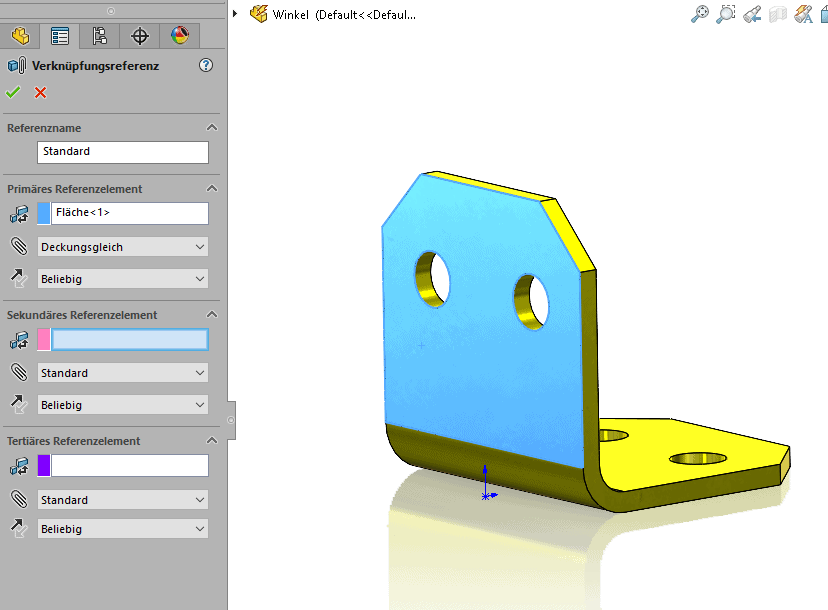This screenshot has height=610, width=828.
Task: Open the primary Beliebig alignment dropdown
Action: 123,278
